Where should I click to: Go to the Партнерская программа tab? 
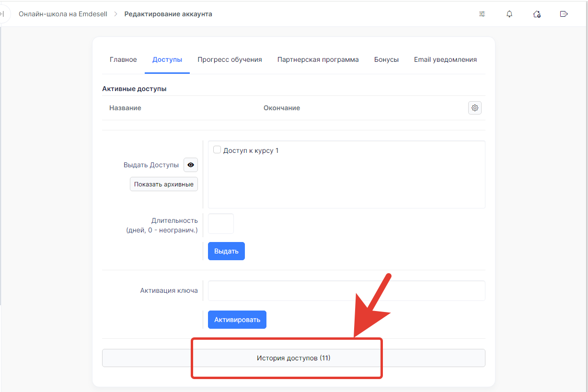pyautogui.click(x=318, y=60)
